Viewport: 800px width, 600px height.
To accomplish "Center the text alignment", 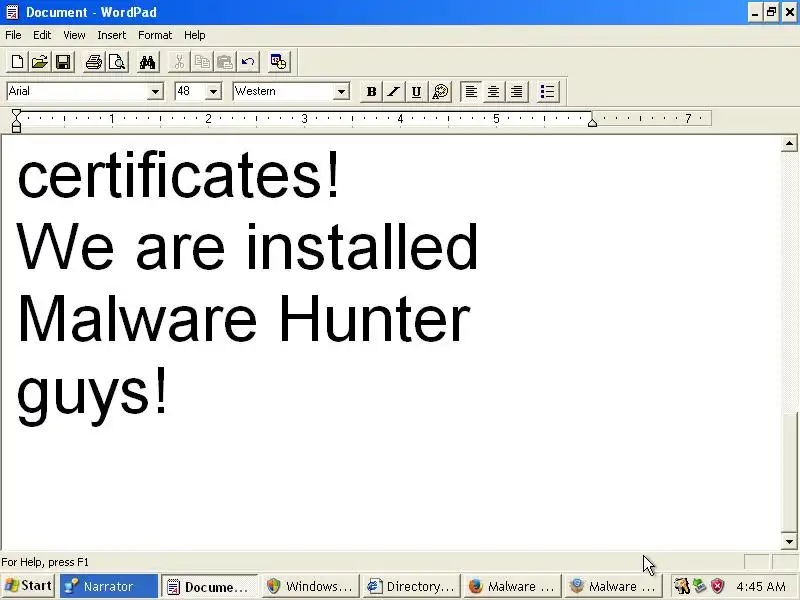I will (493, 92).
